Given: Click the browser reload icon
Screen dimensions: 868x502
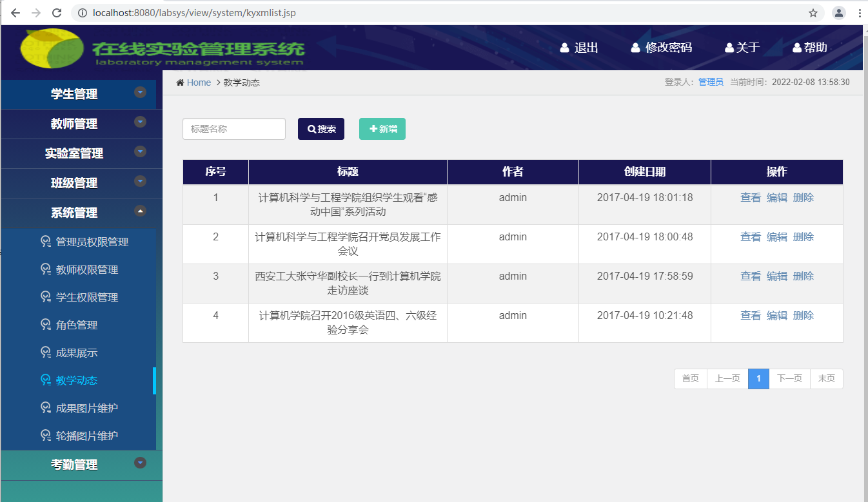Looking at the screenshot, I should 57,13.
